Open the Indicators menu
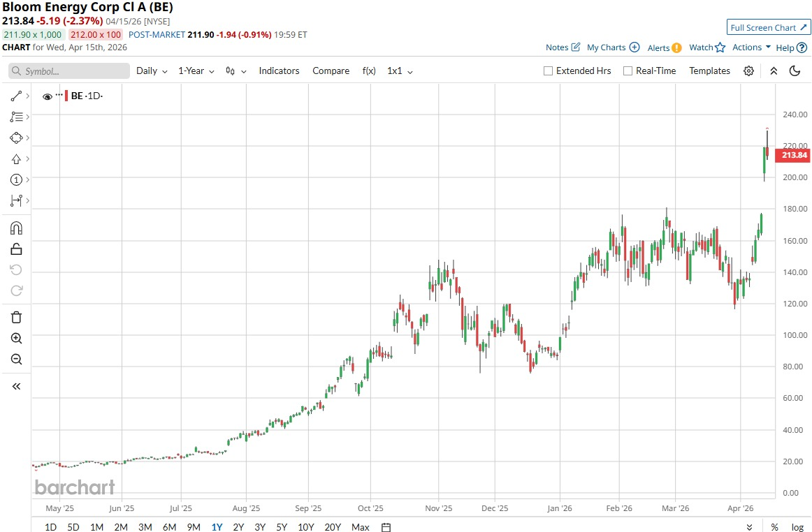Image resolution: width=812 pixels, height=532 pixels. click(x=279, y=71)
